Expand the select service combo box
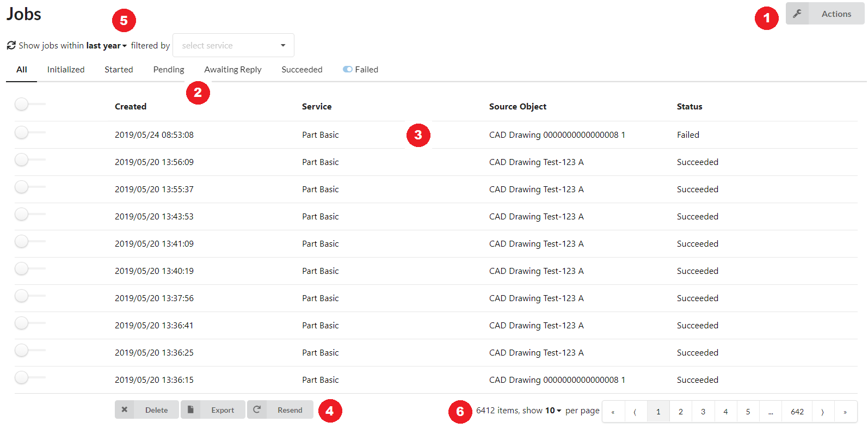Viewport: 868px width, 428px height. (x=233, y=45)
